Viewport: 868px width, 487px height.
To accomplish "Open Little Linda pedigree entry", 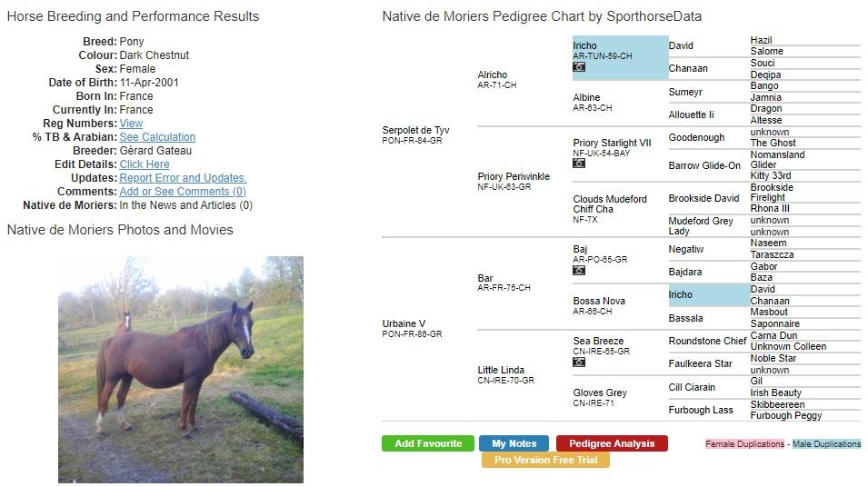I will 501,371.
